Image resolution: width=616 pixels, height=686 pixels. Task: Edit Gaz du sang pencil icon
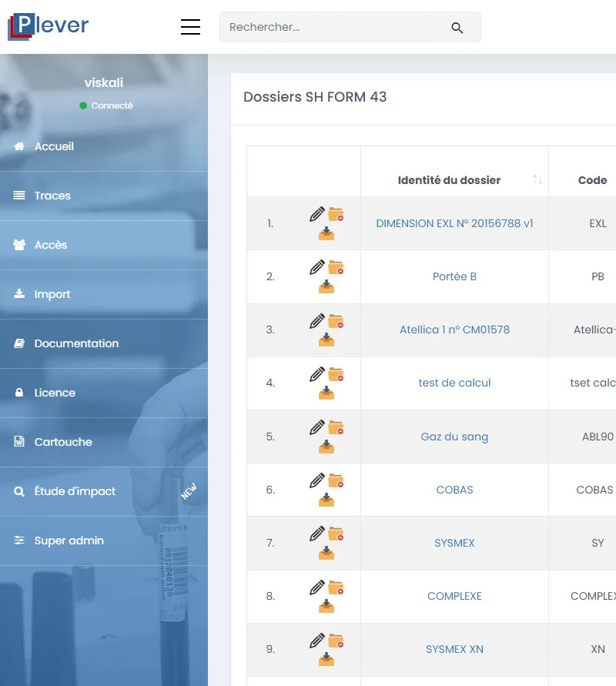[316, 427]
